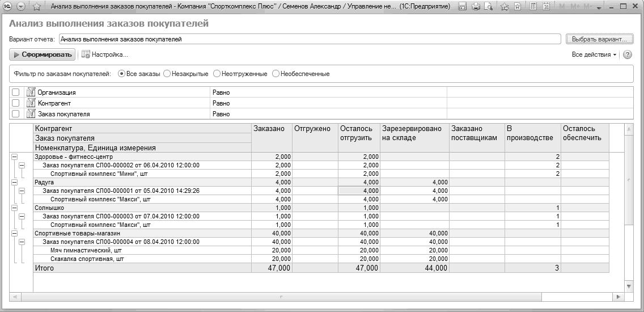Open the Все действия menu
The height and width of the screenshot is (312, 644).
(x=594, y=54)
